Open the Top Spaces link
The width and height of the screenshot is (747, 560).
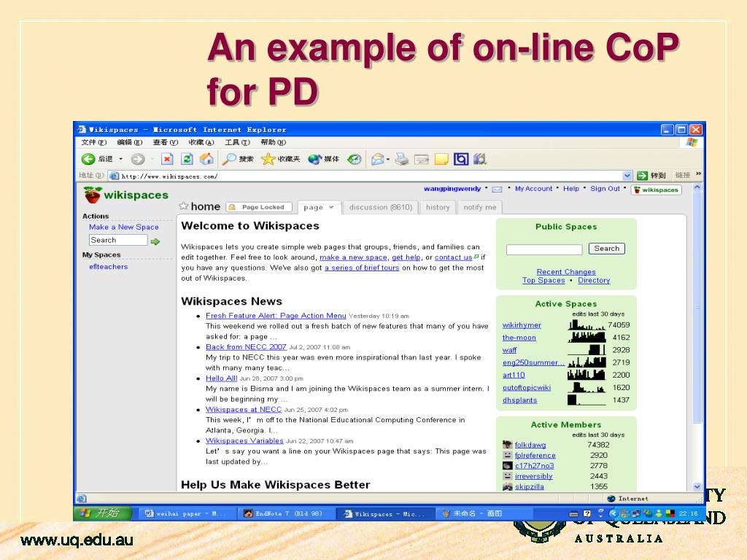click(543, 280)
